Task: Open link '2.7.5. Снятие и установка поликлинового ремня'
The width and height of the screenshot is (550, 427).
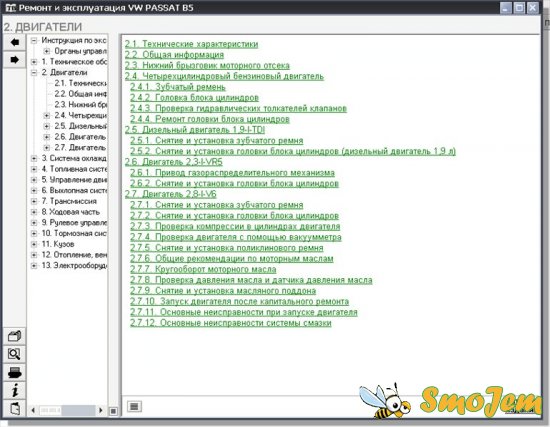Action: pos(227,248)
